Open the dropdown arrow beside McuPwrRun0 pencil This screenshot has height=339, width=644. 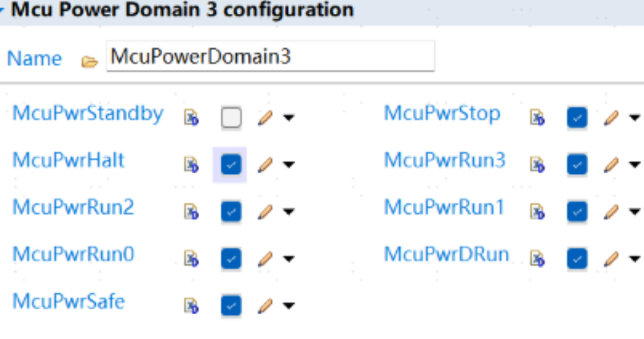tap(289, 260)
